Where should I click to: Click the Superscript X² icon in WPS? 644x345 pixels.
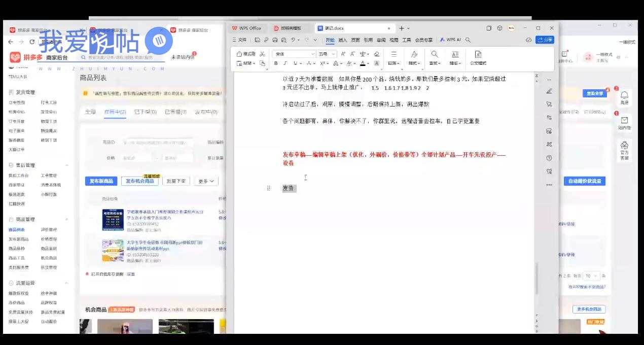tap(322, 63)
